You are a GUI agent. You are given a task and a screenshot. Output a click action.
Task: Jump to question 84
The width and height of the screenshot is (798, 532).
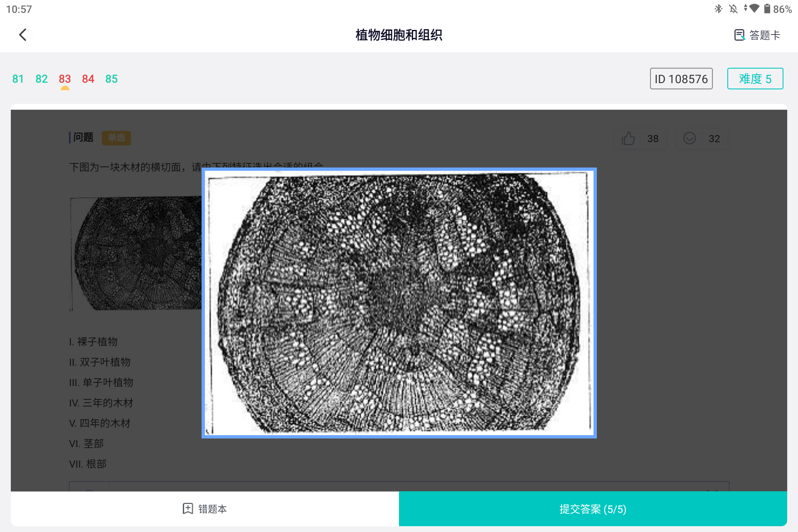[x=88, y=79]
